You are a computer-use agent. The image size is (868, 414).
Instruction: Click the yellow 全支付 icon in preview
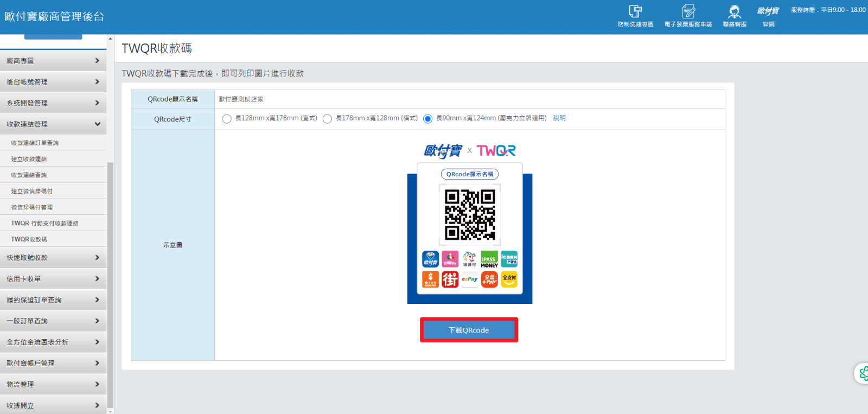(x=509, y=279)
